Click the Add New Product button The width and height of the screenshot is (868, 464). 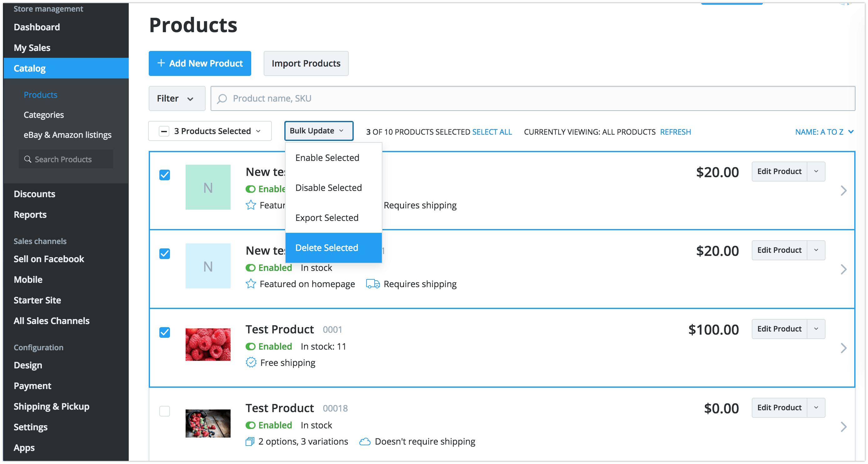click(200, 63)
